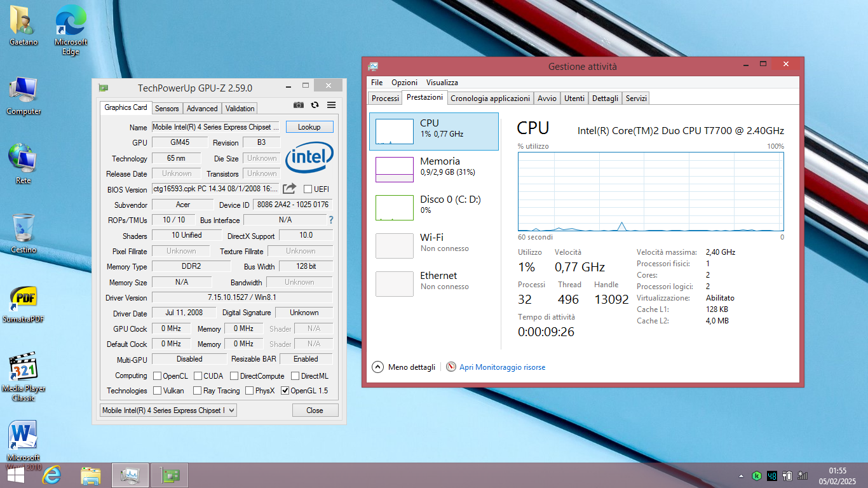
Task: Enable the OpenCL checkbox
Action: pos(157,376)
